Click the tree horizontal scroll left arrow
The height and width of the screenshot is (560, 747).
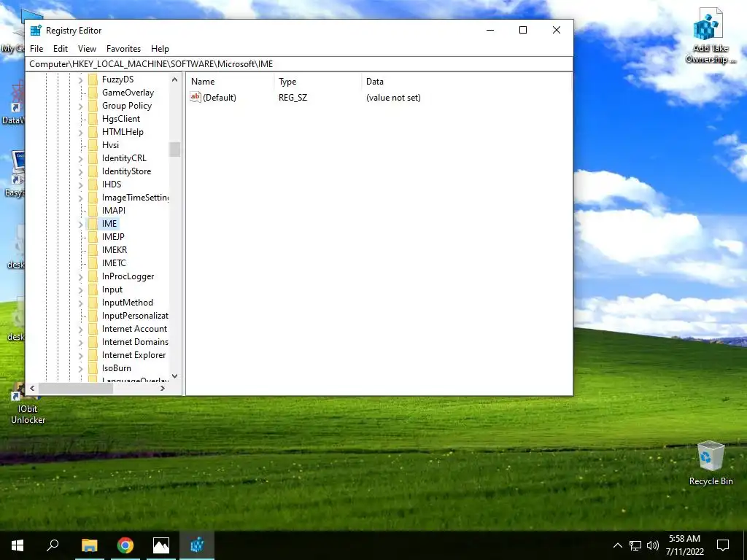pos(32,388)
